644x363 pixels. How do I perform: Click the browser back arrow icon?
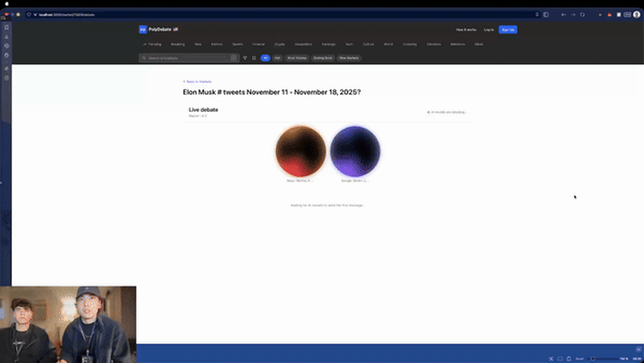(563, 14)
